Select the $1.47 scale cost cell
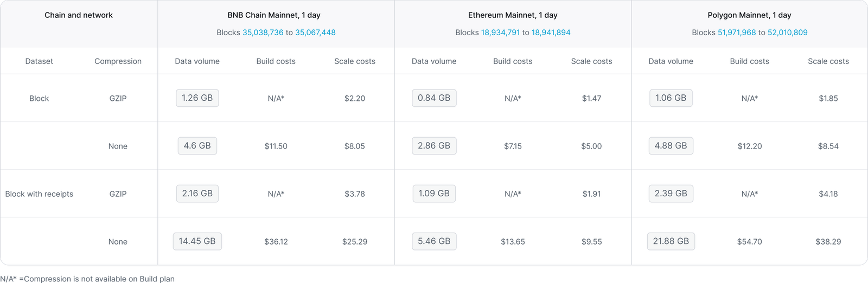Image resolution: width=868 pixels, height=283 pixels. (591, 99)
